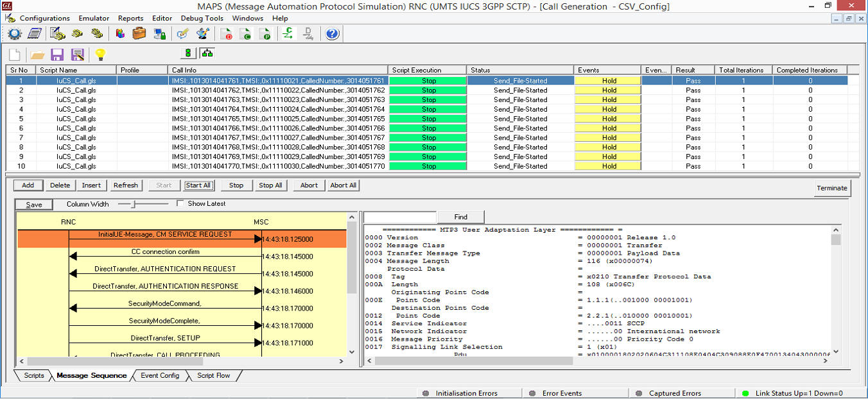Screen dimensions: 868x399
Task: Open the Editor menu
Action: point(162,19)
